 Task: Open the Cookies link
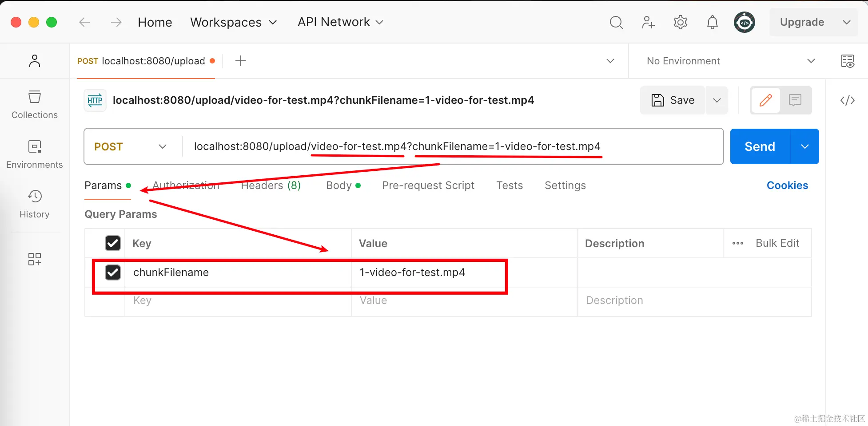(x=787, y=185)
